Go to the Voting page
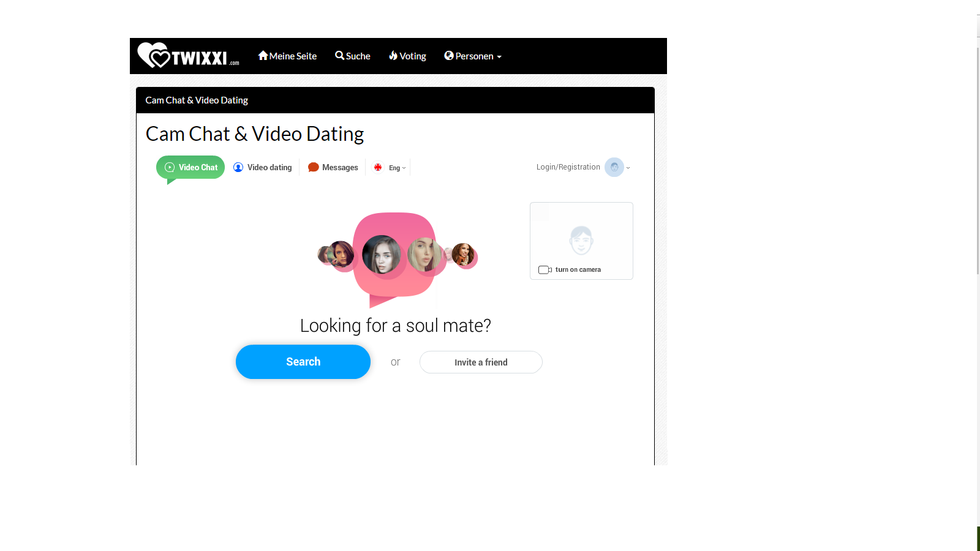980x551 pixels. coord(407,56)
